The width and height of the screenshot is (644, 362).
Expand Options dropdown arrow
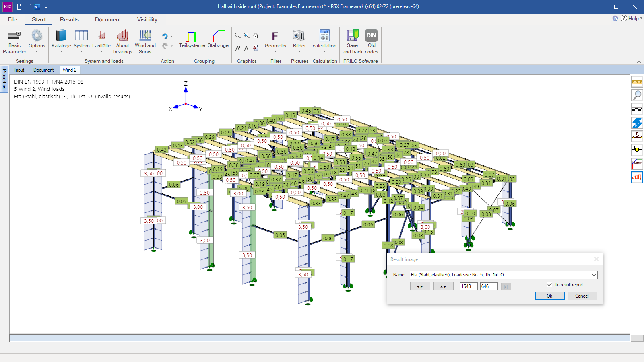[x=37, y=52]
